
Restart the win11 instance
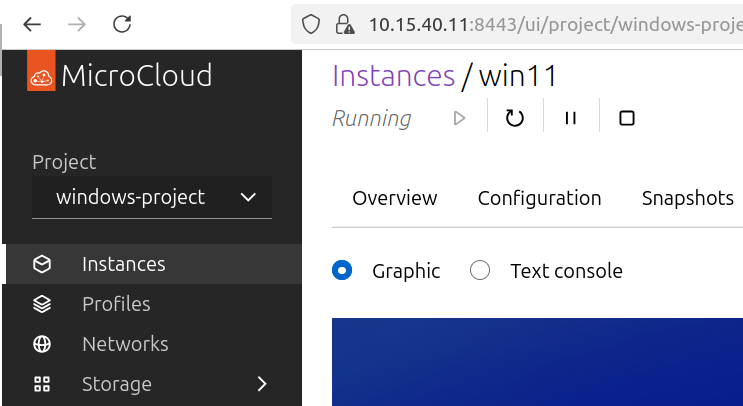(515, 118)
